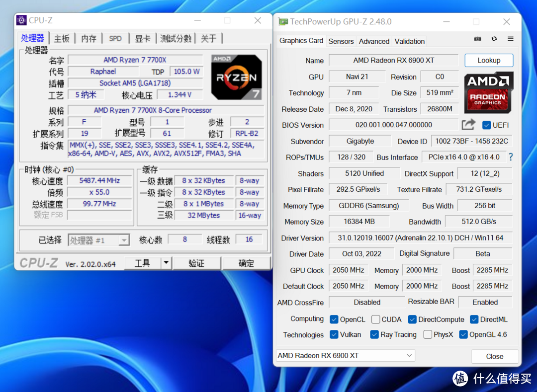Click the 工具 button in CPU-Z

tap(142, 263)
